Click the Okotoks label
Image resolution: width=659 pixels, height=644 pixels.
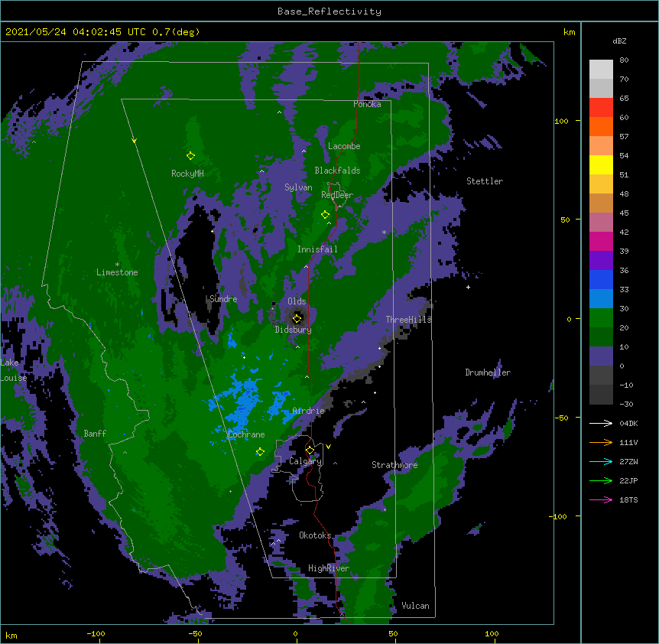pyautogui.click(x=315, y=535)
